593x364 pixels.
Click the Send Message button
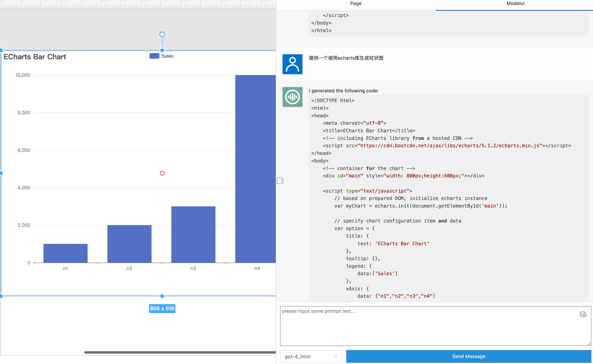468,356
